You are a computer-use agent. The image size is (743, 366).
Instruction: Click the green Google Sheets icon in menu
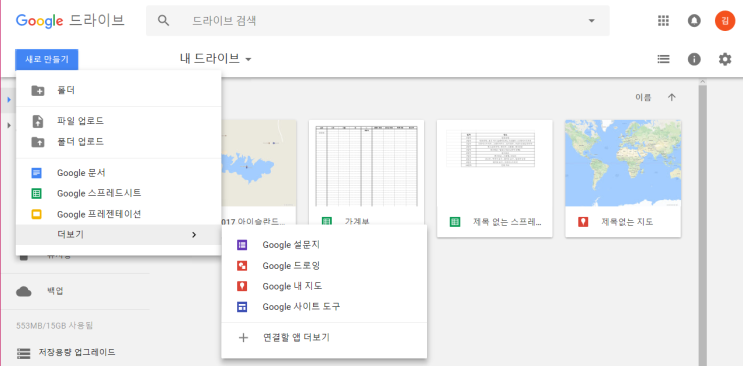click(x=36, y=193)
